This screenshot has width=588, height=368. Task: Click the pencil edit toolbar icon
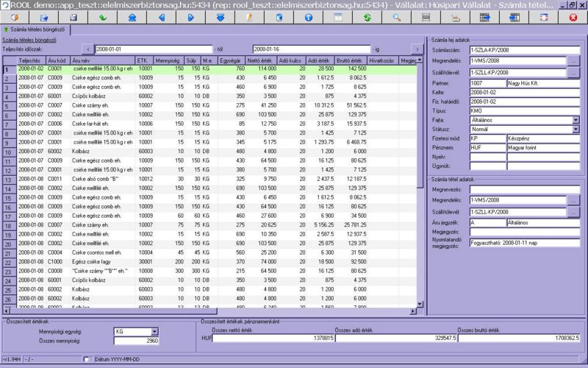point(249,17)
